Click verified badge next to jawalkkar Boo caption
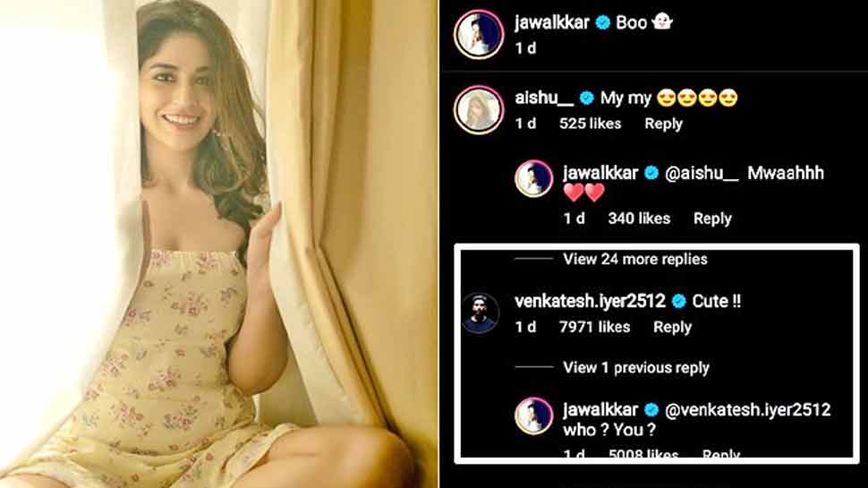Image resolution: width=868 pixels, height=488 pixels. click(x=602, y=22)
